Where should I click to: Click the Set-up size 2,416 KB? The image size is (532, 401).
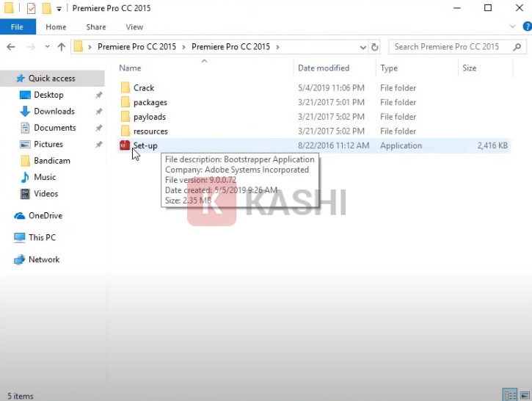[492, 145]
